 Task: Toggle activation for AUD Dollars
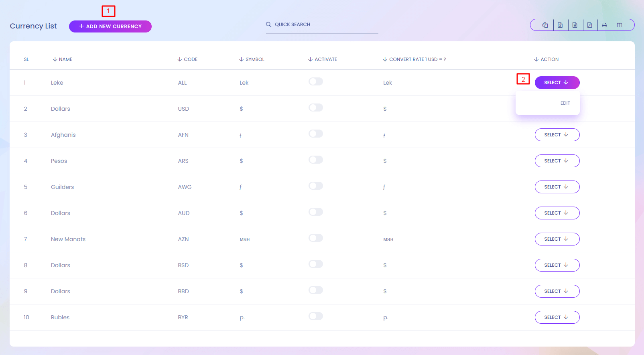[316, 212]
